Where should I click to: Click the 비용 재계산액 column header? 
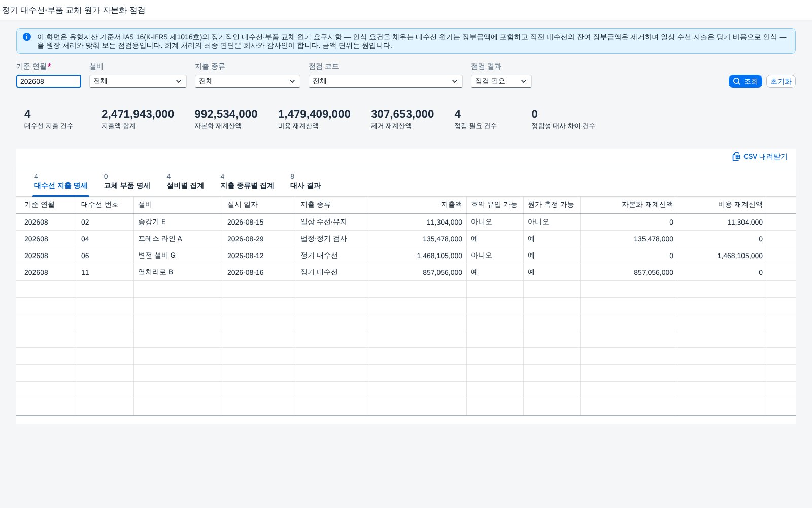[723, 205]
